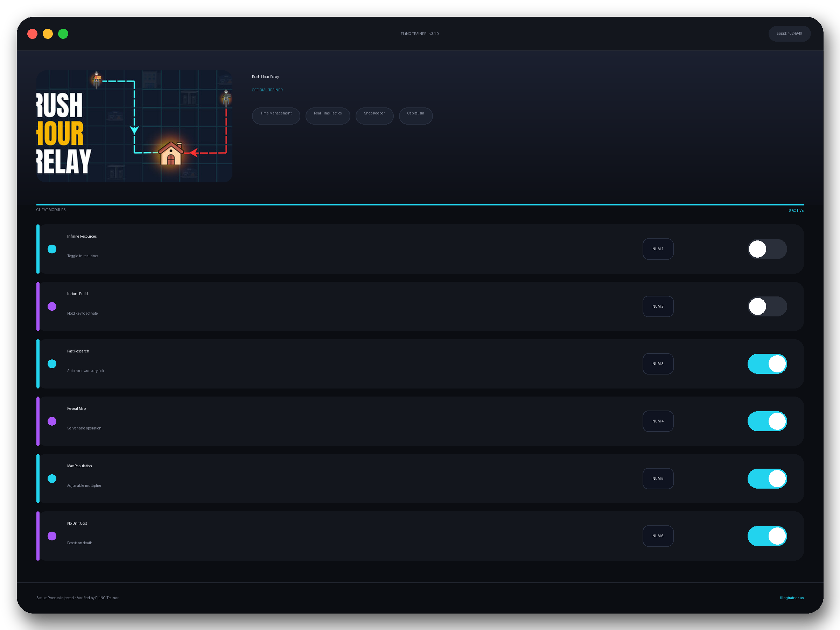This screenshot has height=630, width=840.
Task: Switch off the Reveal Map toggle
Action: 767,421
